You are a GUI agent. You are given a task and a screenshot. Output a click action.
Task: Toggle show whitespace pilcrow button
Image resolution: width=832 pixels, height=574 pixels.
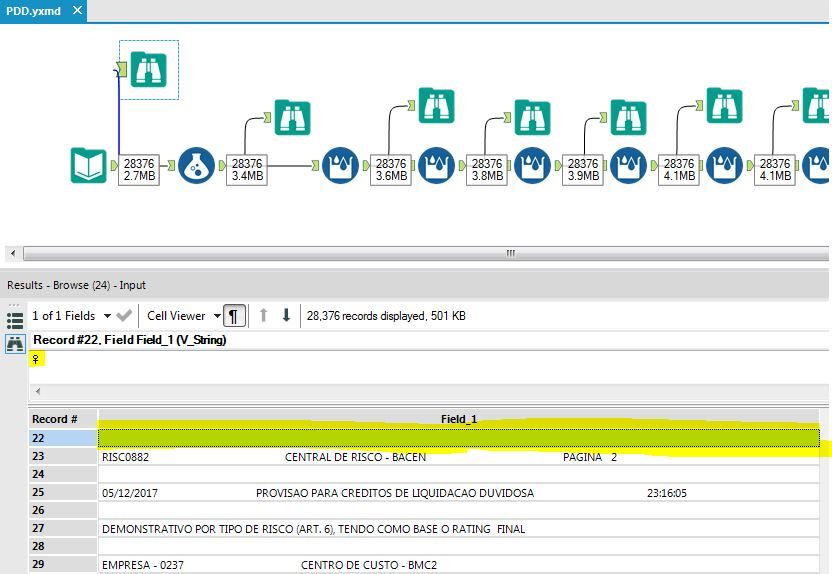point(233,316)
